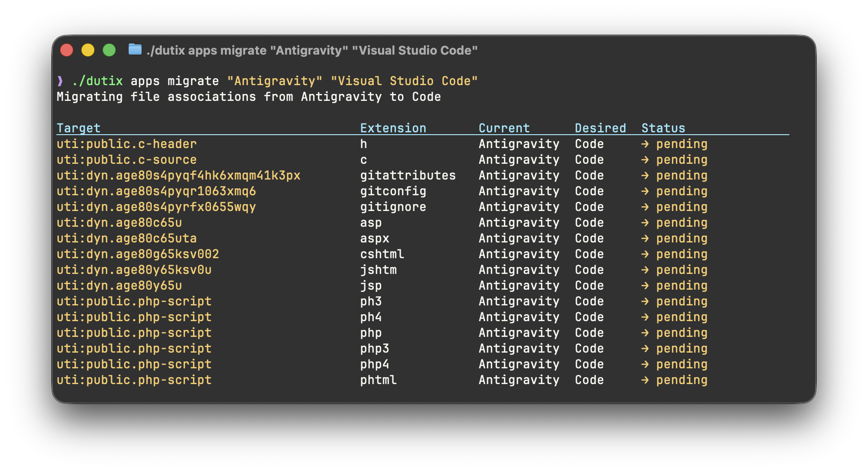The width and height of the screenshot is (868, 472).
Task: Select 'uti:dyn.age80y65ksv0u' target
Action: pyautogui.click(x=134, y=270)
